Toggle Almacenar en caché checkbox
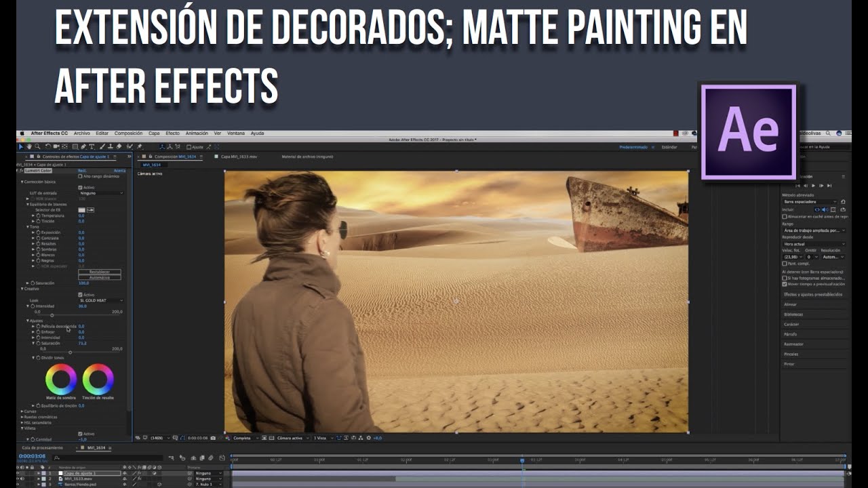Image resolution: width=868 pixels, height=488 pixels. (x=785, y=217)
